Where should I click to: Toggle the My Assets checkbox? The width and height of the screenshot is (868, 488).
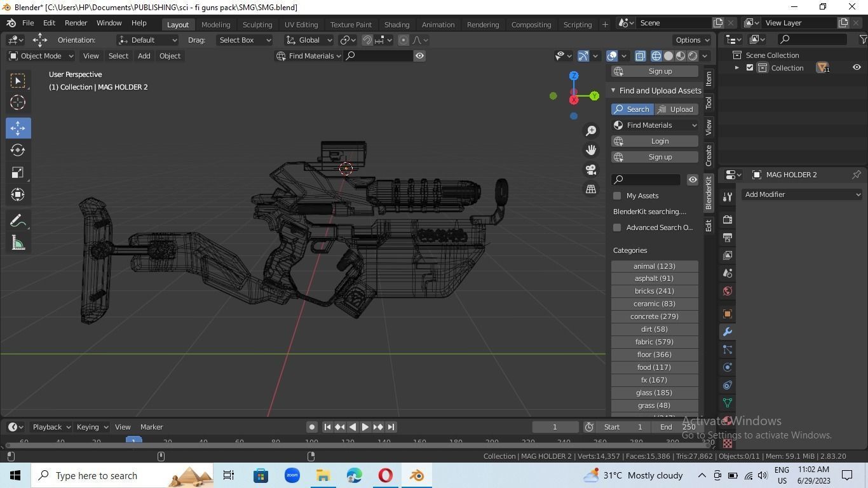click(x=617, y=196)
